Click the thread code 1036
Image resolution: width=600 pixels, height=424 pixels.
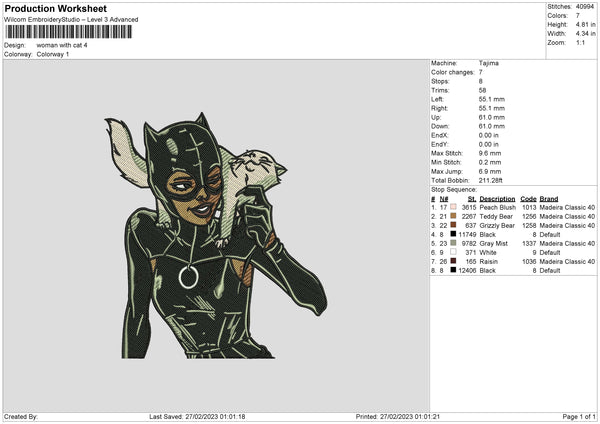529,261
